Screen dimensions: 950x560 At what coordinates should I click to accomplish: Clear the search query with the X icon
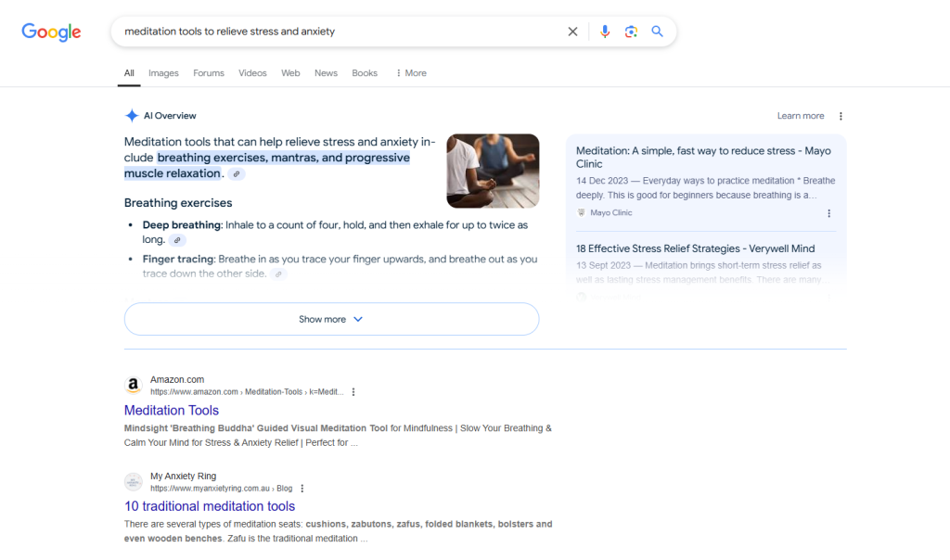click(572, 31)
